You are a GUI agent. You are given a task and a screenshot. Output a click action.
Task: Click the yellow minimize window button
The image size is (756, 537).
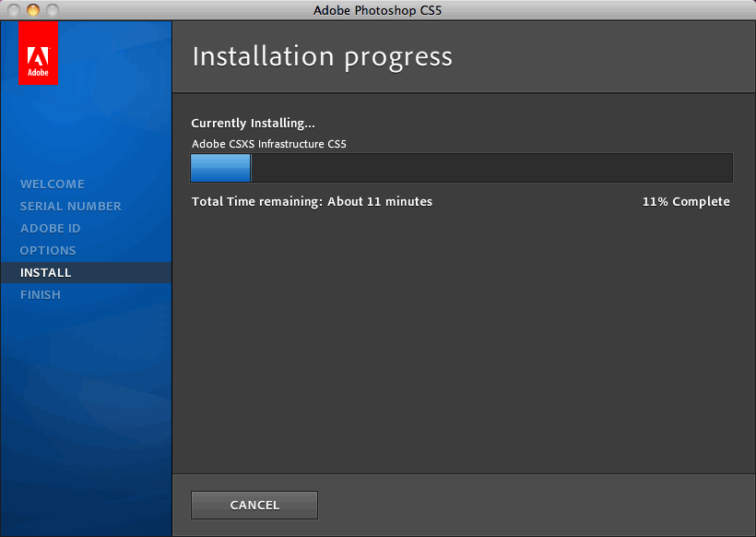[x=33, y=10]
